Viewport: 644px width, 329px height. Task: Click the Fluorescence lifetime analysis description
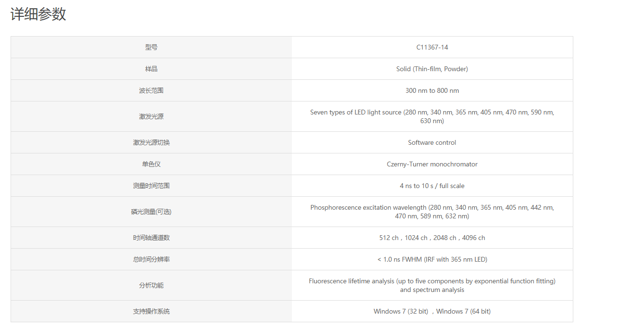point(432,285)
